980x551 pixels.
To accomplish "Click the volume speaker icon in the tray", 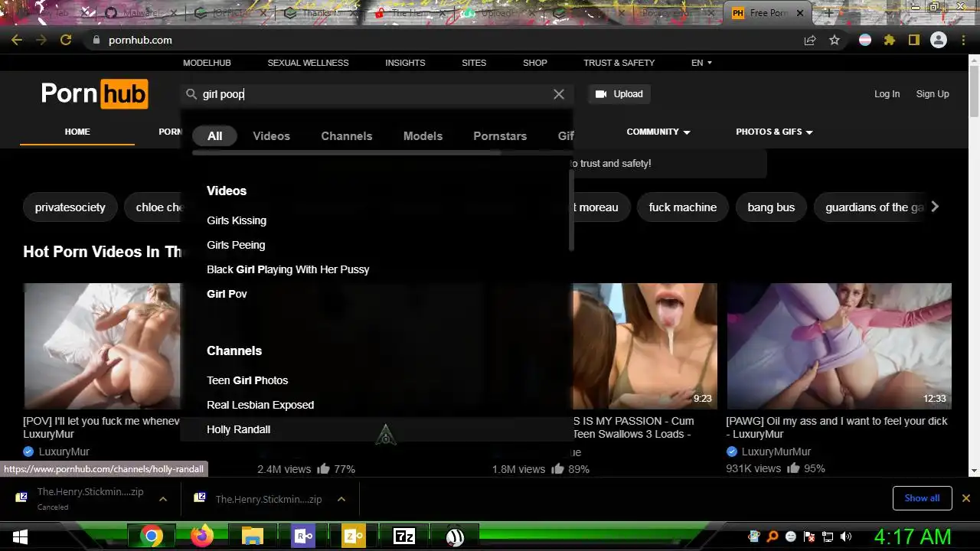I will [x=846, y=536].
